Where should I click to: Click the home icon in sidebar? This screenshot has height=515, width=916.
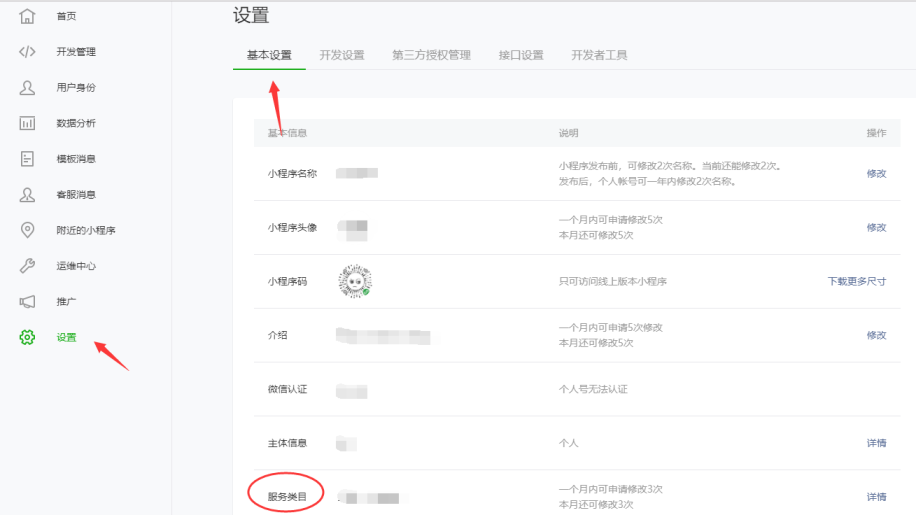[x=28, y=16]
